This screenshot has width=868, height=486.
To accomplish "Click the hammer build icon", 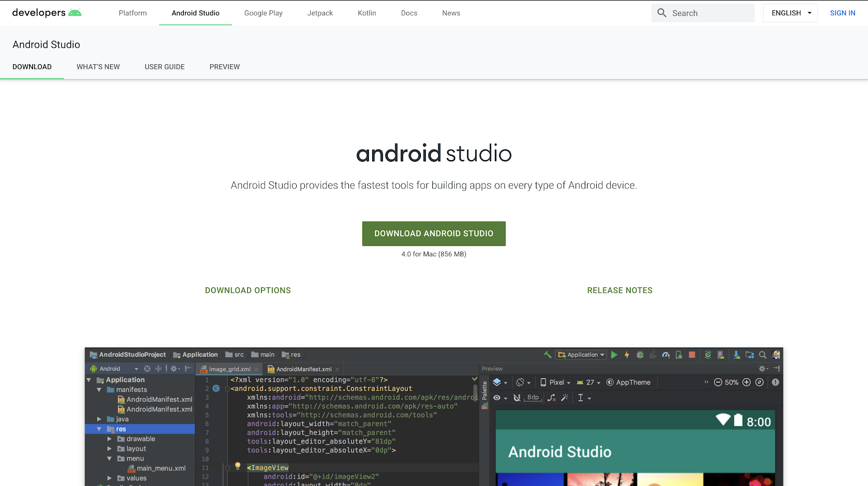I will [x=548, y=355].
